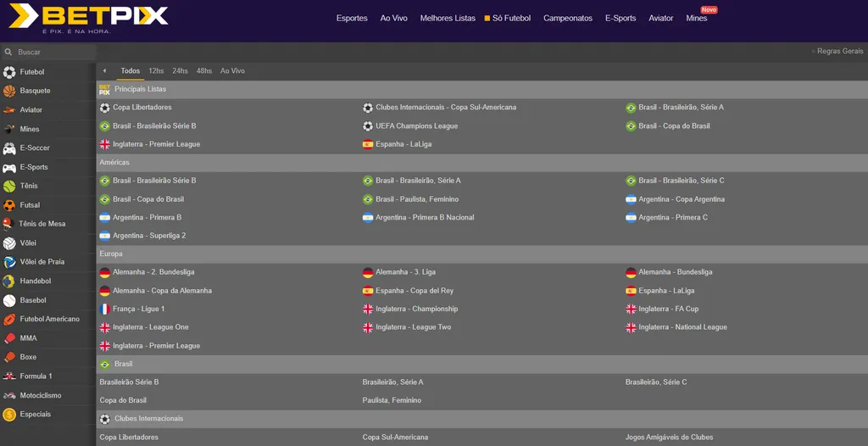Open Campeonatos in the top menu

click(568, 19)
